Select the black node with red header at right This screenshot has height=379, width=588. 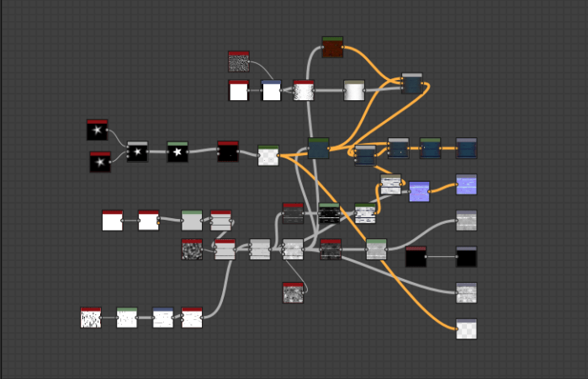coord(416,257)
